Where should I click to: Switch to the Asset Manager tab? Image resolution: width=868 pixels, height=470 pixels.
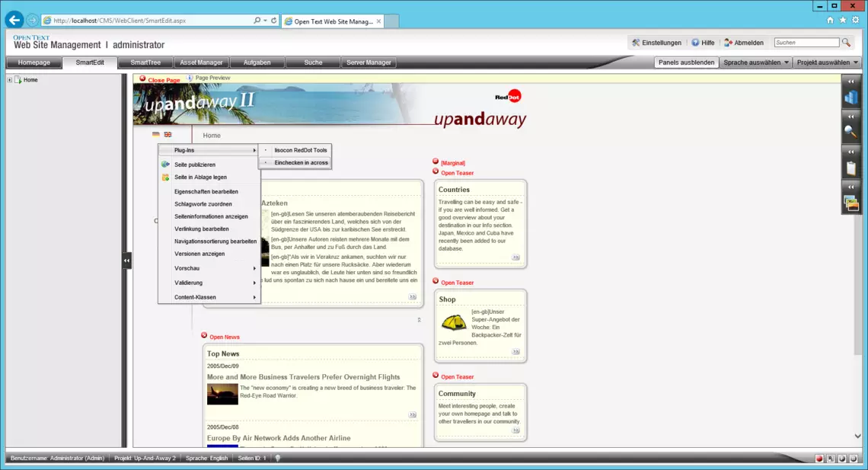[201, 62]
